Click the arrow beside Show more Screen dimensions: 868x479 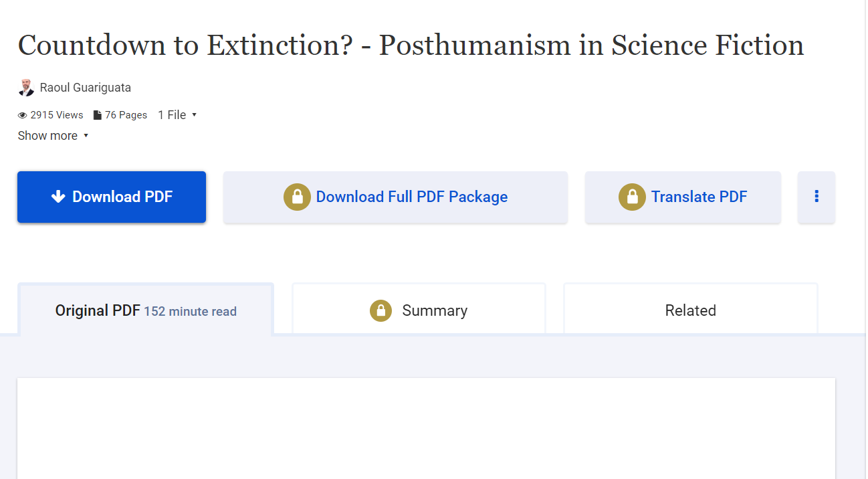[86, 136]
